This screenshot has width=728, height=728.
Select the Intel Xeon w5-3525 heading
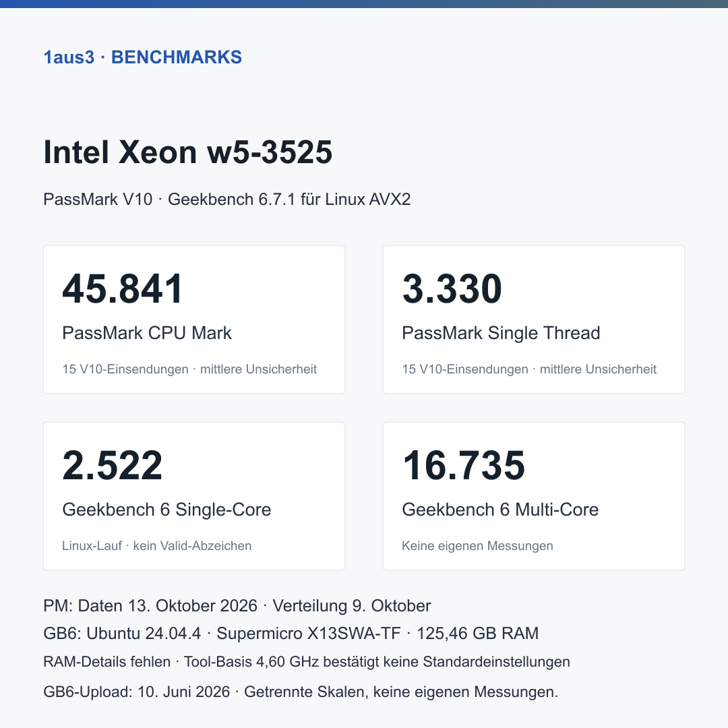click(x=187, y=152)
